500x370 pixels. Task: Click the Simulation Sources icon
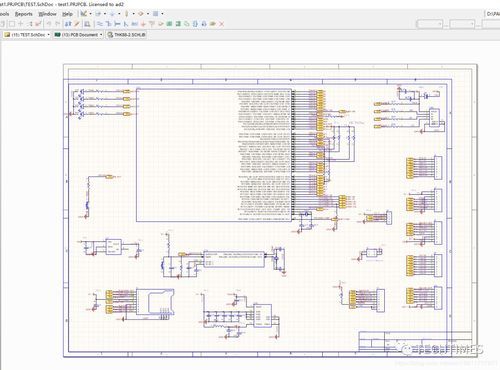[x=140, y=14]
